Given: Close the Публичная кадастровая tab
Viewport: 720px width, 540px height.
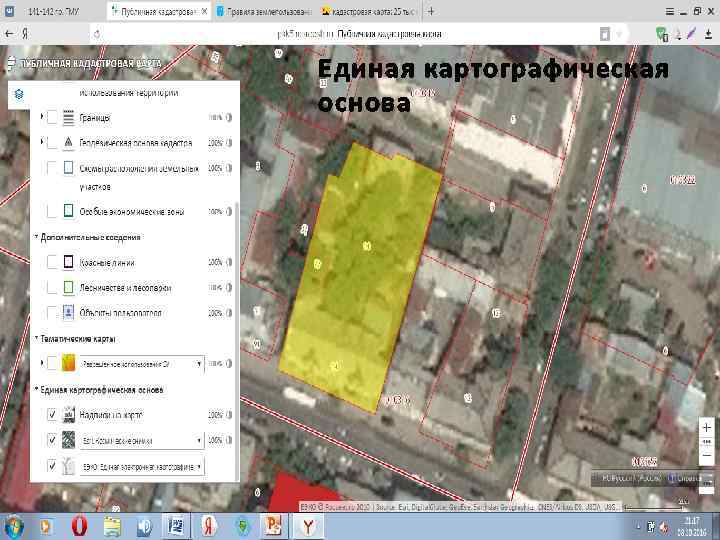Looking at the screenshot, I should (205, 11).
